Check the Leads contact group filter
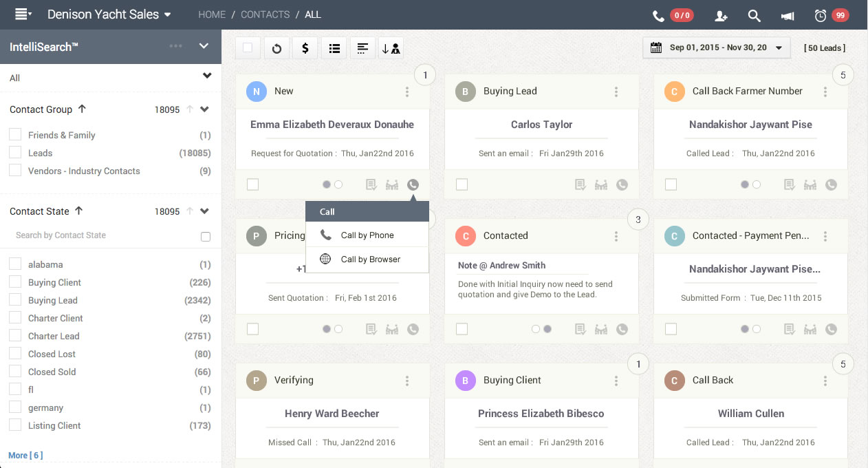Viewport: 868px width, 468px height. click(x=15, y=153)
